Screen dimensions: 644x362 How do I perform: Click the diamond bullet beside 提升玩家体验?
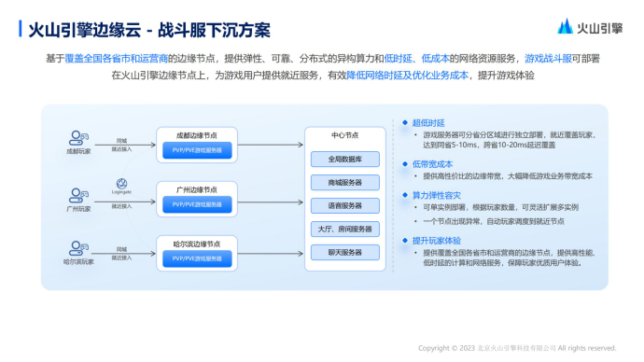pyautogui.click(x=405, y=240)
